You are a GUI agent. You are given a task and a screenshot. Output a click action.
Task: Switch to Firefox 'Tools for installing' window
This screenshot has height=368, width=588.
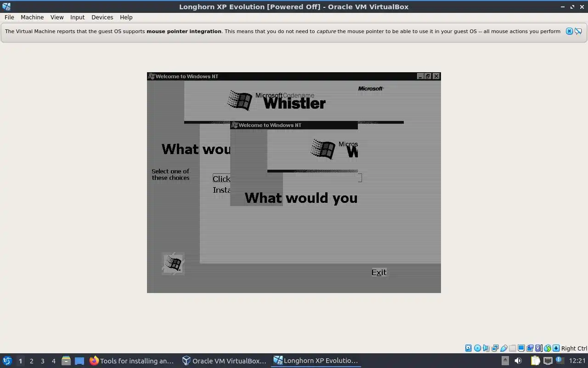(x=132, y=361)
